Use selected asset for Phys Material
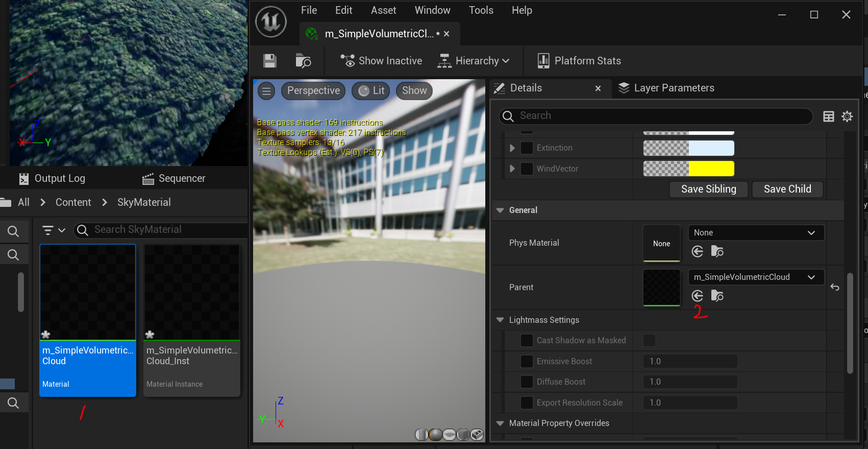868x449 pixels. point(698,251)
